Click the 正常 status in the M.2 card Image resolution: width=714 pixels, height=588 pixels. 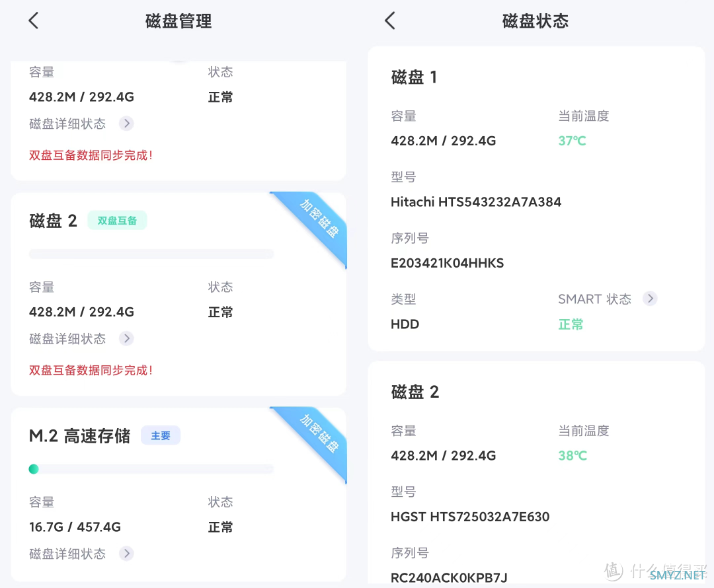(x=220, y=527)
